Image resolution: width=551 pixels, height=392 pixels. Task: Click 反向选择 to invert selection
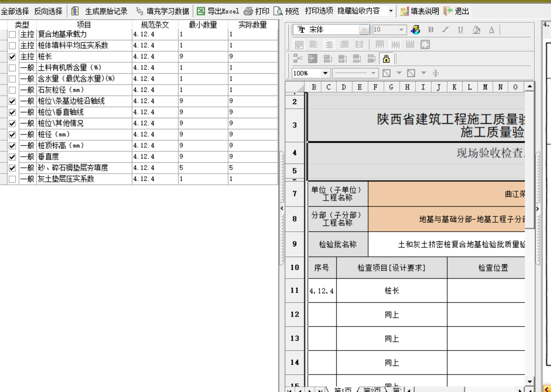tap(48, 11)
